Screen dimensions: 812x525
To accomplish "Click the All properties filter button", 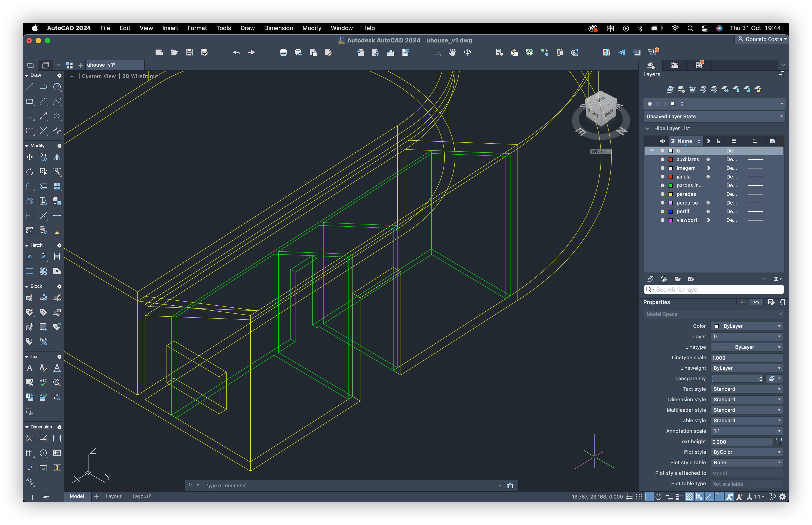I will point(743,302).
